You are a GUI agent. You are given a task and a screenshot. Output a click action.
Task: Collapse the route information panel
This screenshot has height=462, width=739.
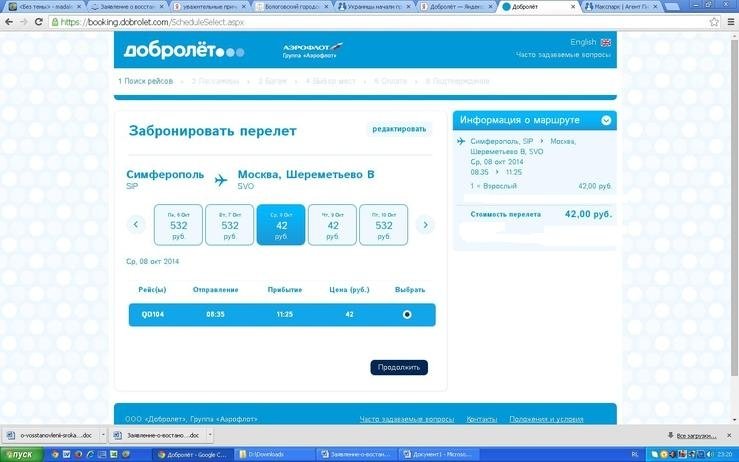[x=605, y=121]
